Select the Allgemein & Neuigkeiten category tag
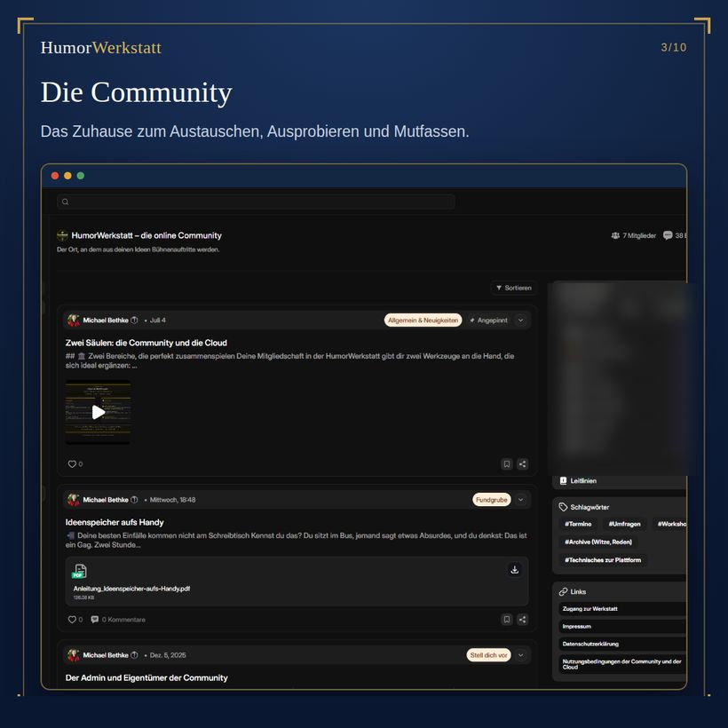728x728 pixels. (423, 320)
